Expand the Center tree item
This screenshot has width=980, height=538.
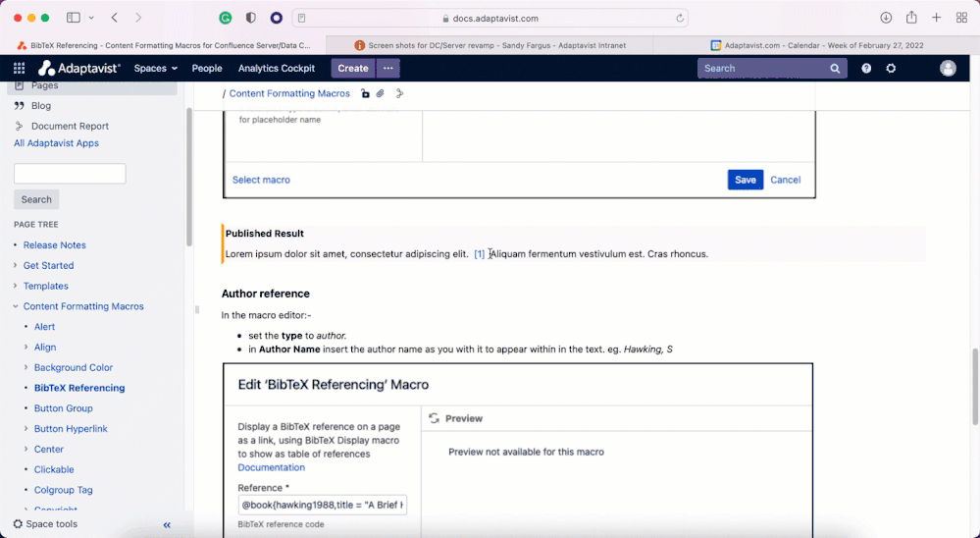pyautogui.click(x=26, y=450)
